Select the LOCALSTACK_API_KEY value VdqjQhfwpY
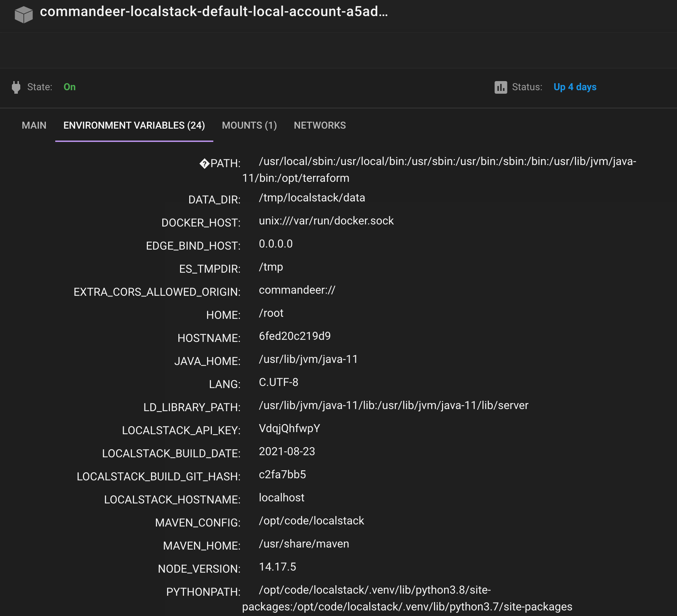The height and width of the screenshot is (616, 677). click(290, 428)
